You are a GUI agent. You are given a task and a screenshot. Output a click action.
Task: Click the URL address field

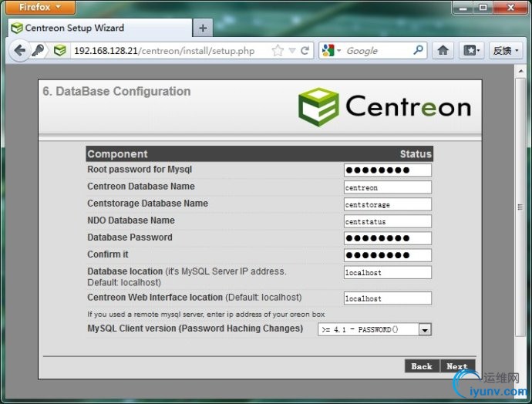point(170,51)
